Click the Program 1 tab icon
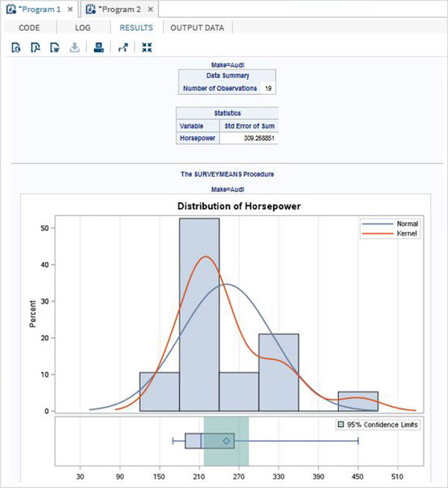Viewport: 448px width, 488px height. coord(11,10)
